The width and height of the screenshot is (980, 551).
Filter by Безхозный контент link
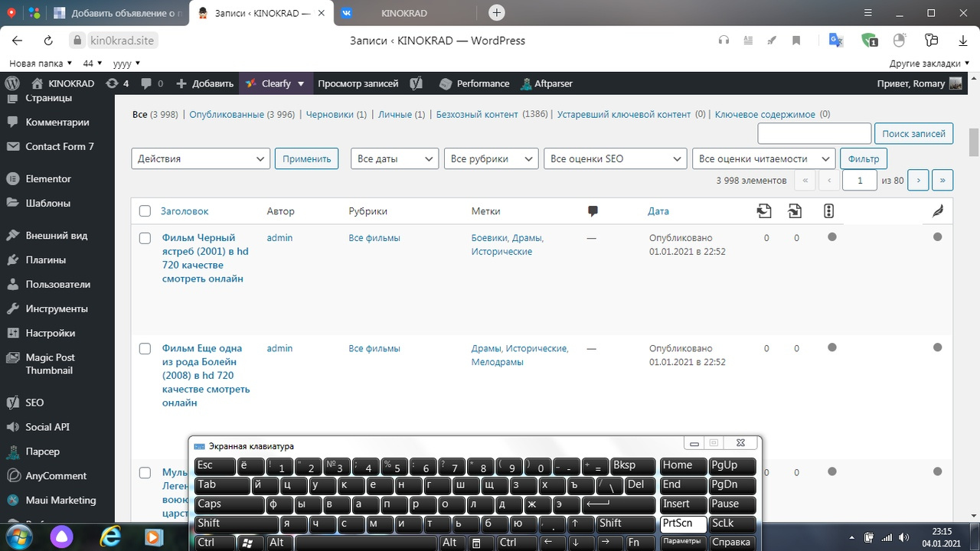477,114
